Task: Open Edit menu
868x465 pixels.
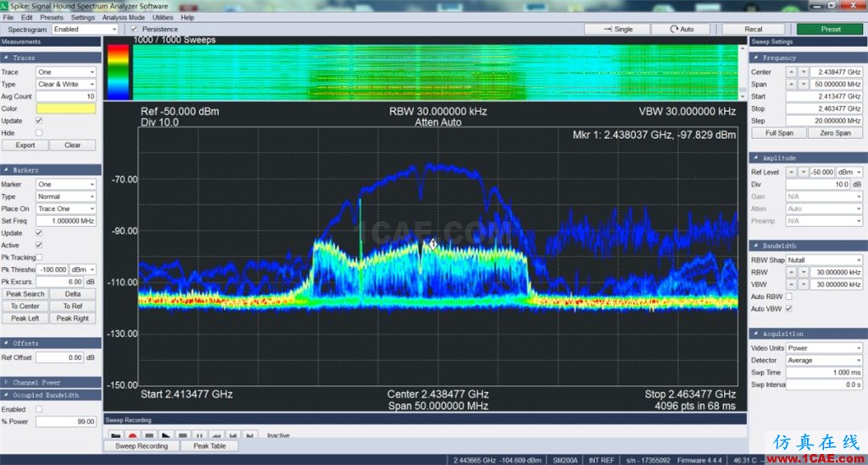Action: 26,17
